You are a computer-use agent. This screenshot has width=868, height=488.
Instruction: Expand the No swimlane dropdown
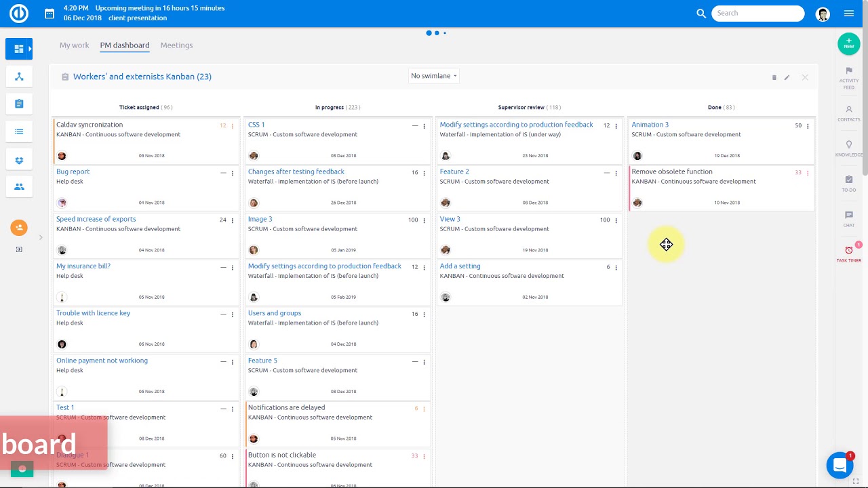434,76
